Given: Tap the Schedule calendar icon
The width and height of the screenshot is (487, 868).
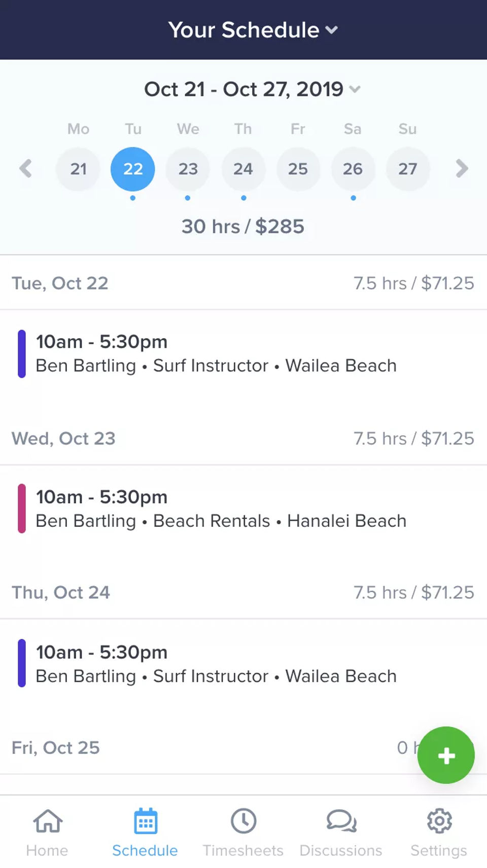Looking at the screenshot, I should pyautogui.click(x=145, y=821).
